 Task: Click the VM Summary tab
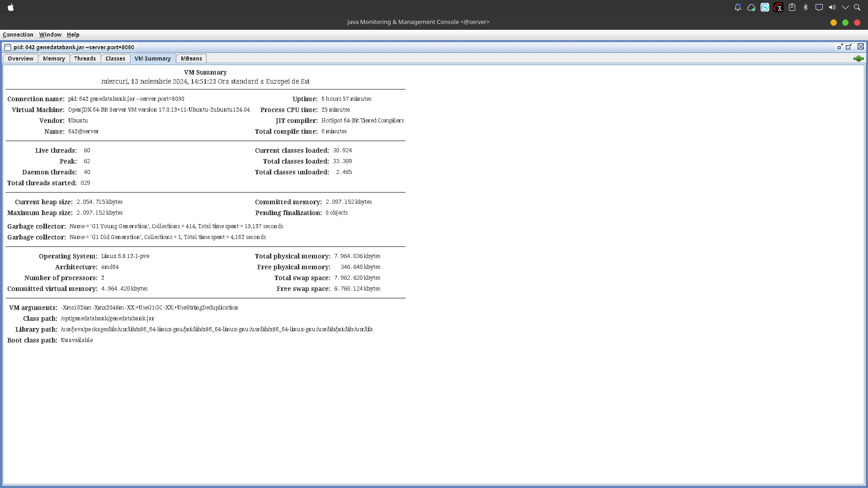(x=153, y=58)
